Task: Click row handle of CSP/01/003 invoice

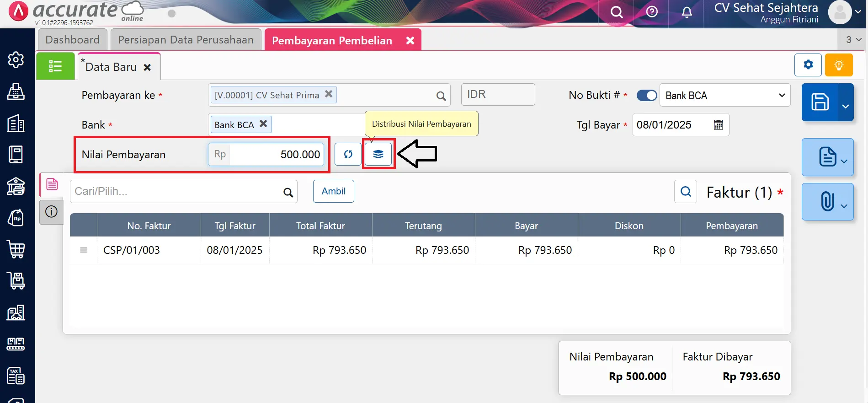Action: [84, 250]
